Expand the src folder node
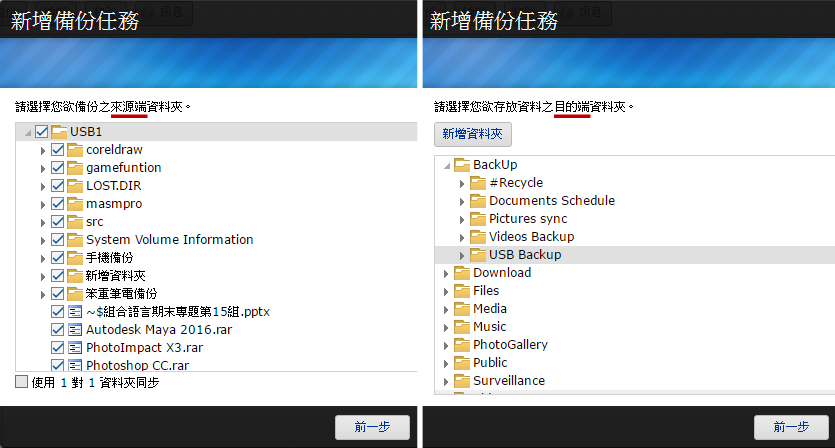Viewport: 835px width, 448px height. click(43, 223)
